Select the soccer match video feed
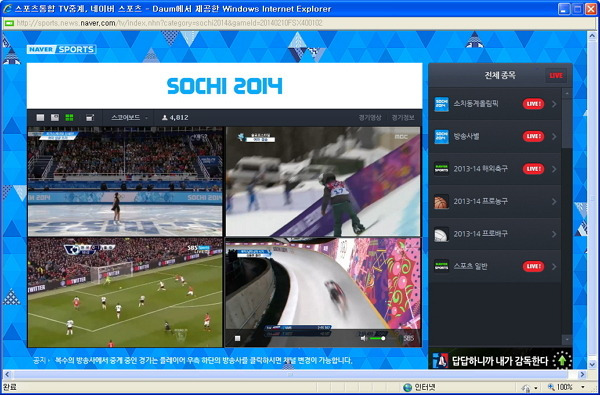 (x=125, y=292)
